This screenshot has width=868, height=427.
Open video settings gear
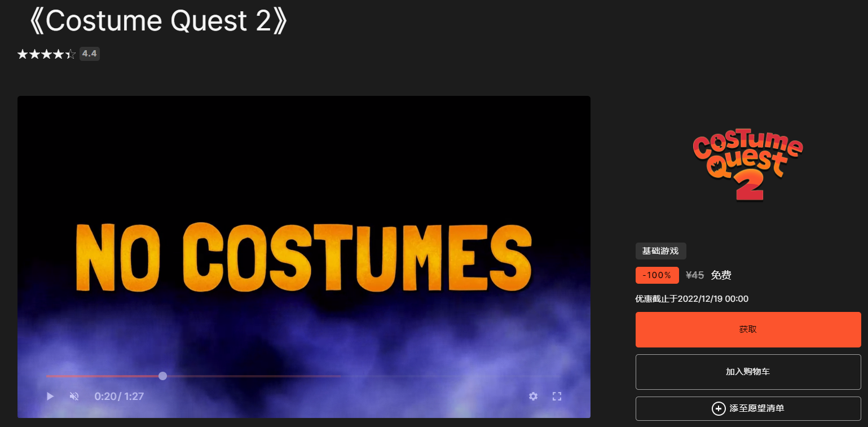[x=534, y=397]
